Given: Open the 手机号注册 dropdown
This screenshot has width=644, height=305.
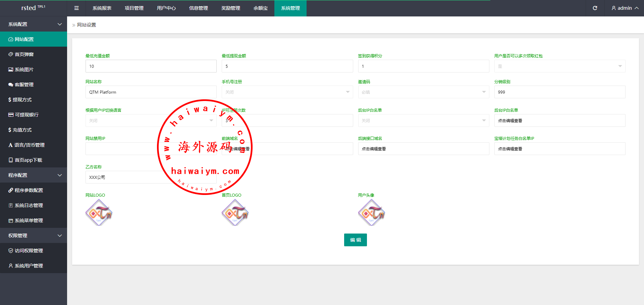Looking at the screenshot, I should (287, 92).
